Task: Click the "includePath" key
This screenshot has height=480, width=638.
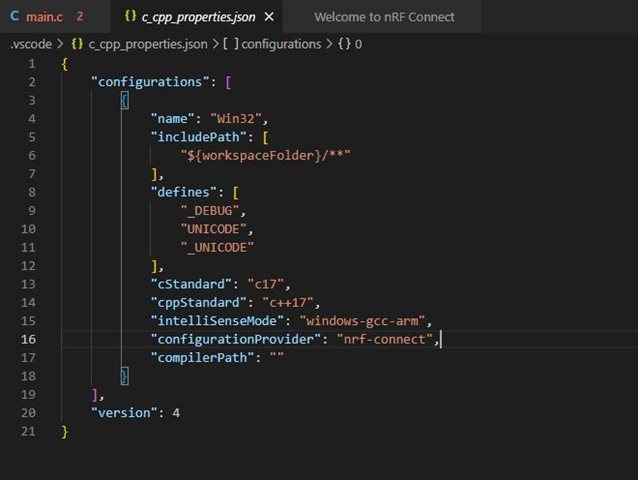Action: (199, 137)
